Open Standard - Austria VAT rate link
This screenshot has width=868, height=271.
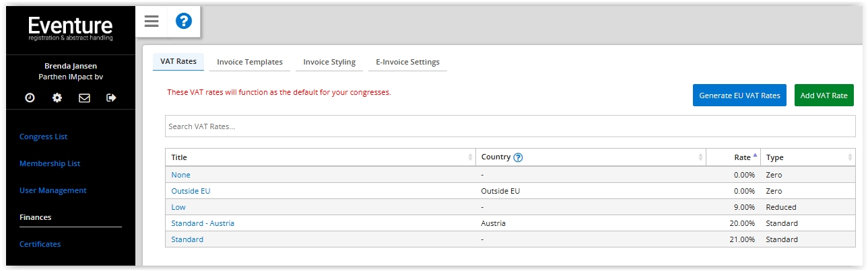[203, 223]
